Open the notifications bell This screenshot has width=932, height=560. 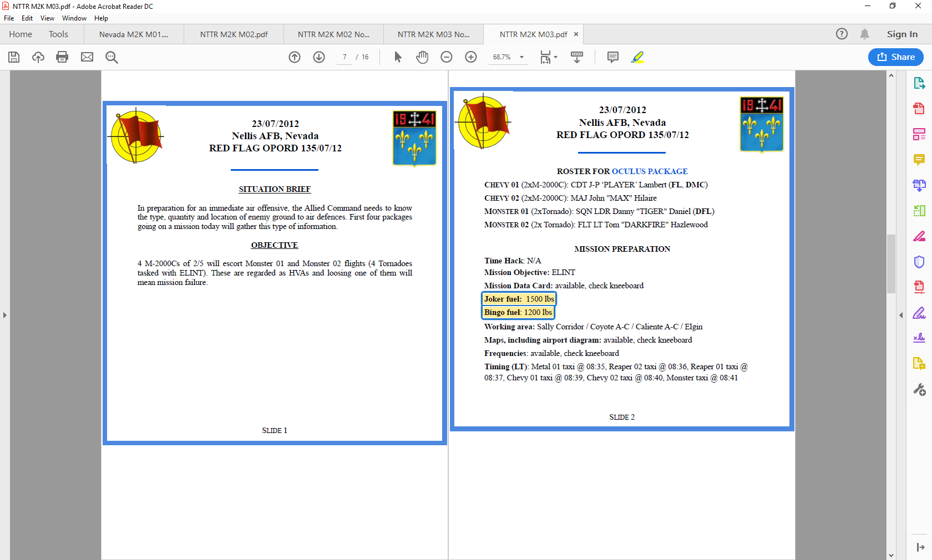[864, 34]
